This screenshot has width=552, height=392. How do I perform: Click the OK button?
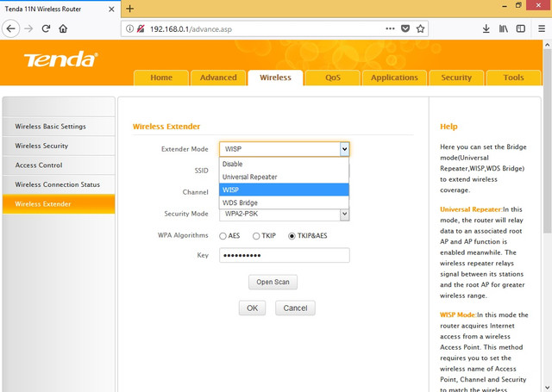coord(252,308)
